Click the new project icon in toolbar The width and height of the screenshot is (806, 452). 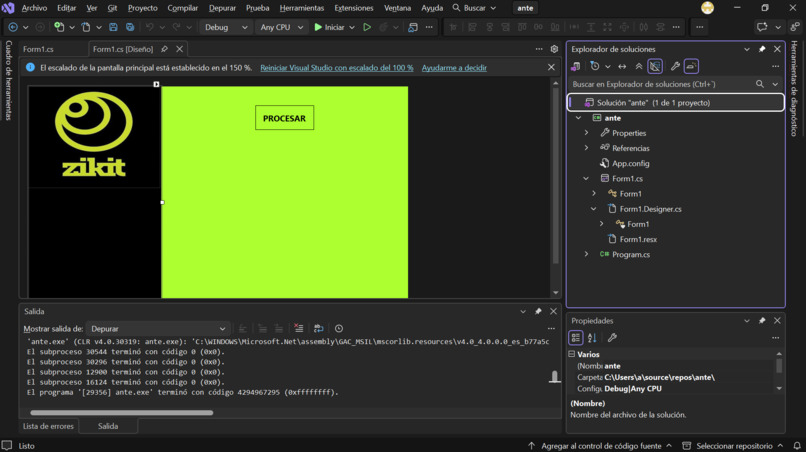(x=59, y=27)
